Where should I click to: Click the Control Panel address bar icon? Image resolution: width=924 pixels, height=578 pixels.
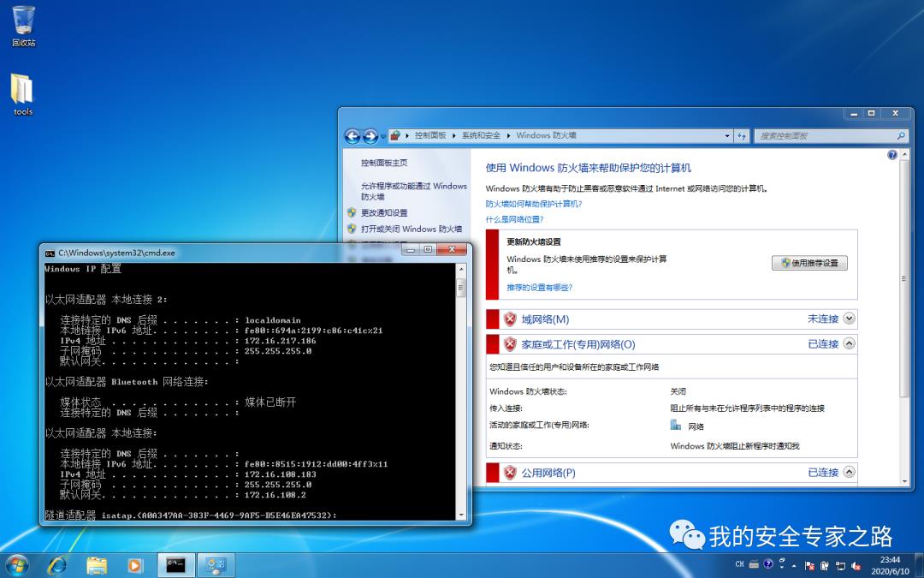(x=395, y=135)
